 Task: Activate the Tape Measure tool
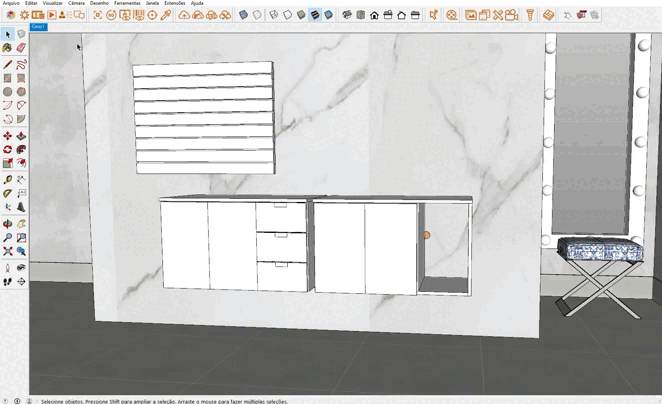[8, 180]
